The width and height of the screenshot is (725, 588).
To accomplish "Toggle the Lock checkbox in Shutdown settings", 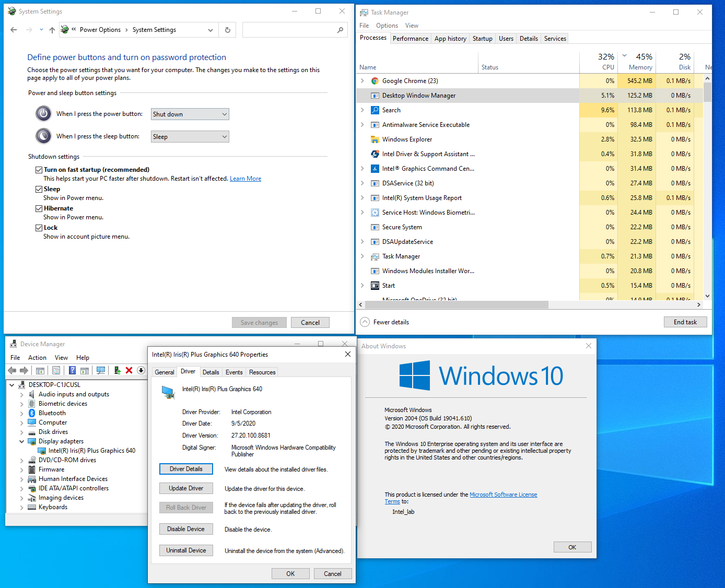I will coord(39,228).
